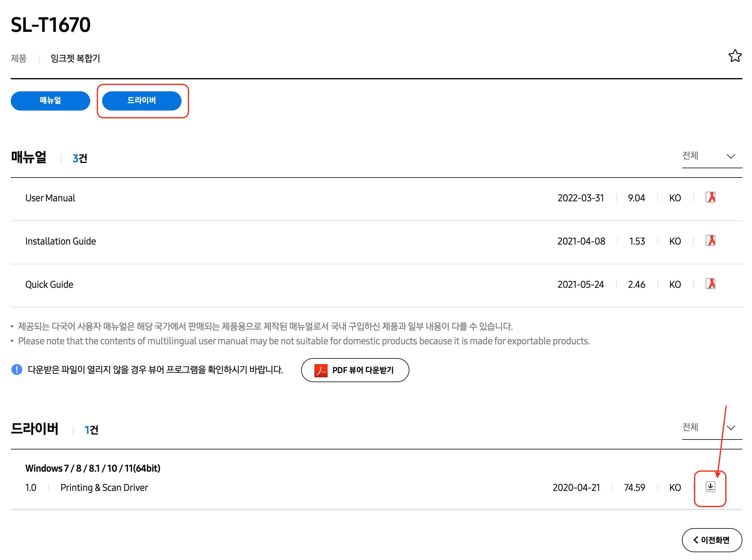This screenshot has height=560, width=752.
Task: Click the User Manual title link
Action: tap(50, 198)
